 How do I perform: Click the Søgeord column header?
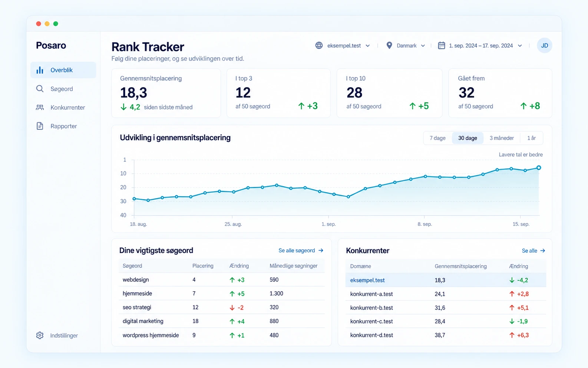click(x=132, y=266)
